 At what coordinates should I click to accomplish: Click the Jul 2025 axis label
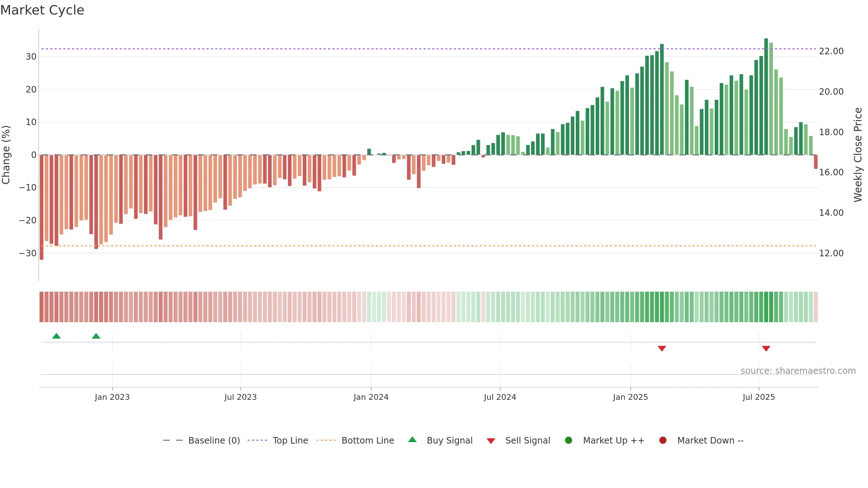[x=759, y=397]
